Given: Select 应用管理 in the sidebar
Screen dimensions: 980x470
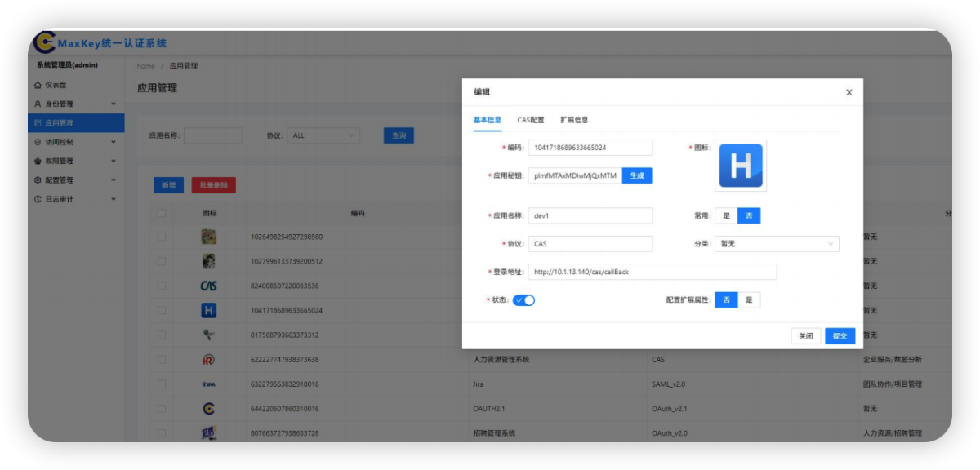Looking at the screenshot, I should point(76,123).
